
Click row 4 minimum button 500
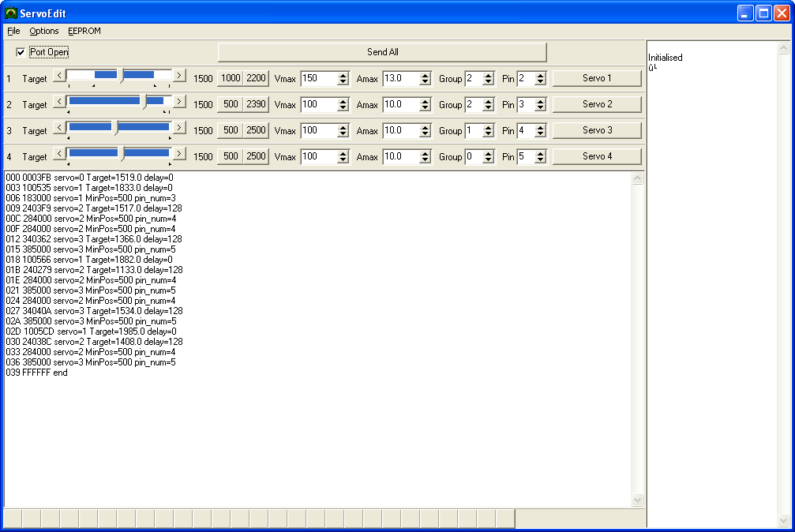coord(231,156)
